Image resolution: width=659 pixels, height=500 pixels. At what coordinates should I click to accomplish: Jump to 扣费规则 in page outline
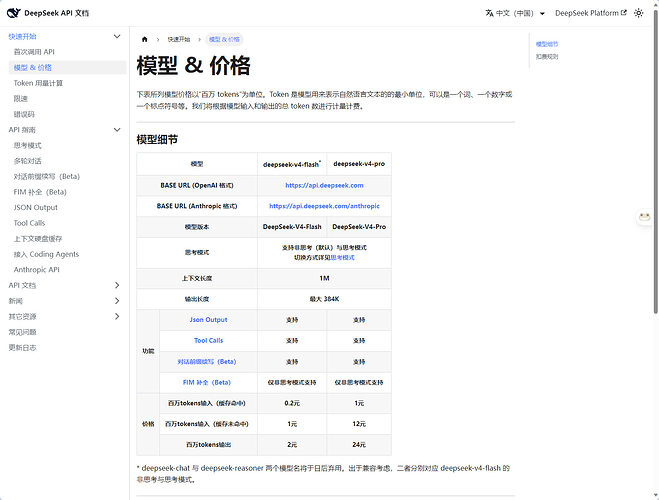click(x=547, y=57)
